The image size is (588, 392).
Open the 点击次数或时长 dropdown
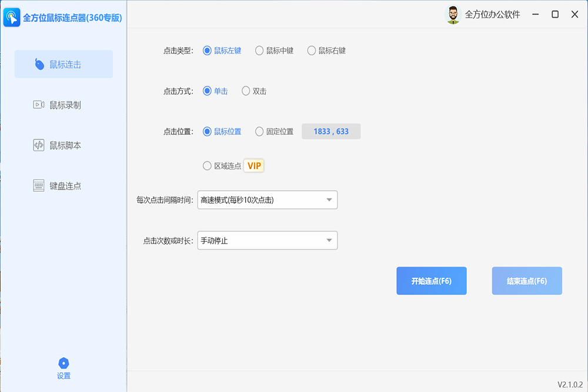point(268,240)
